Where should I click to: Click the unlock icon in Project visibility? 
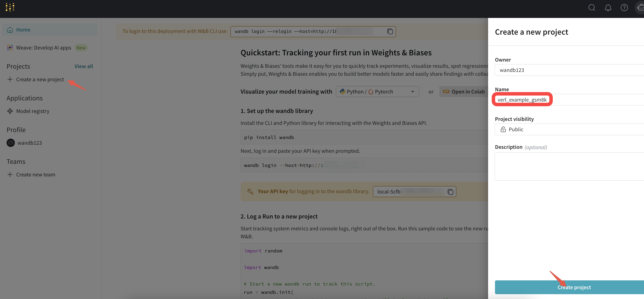503,129
